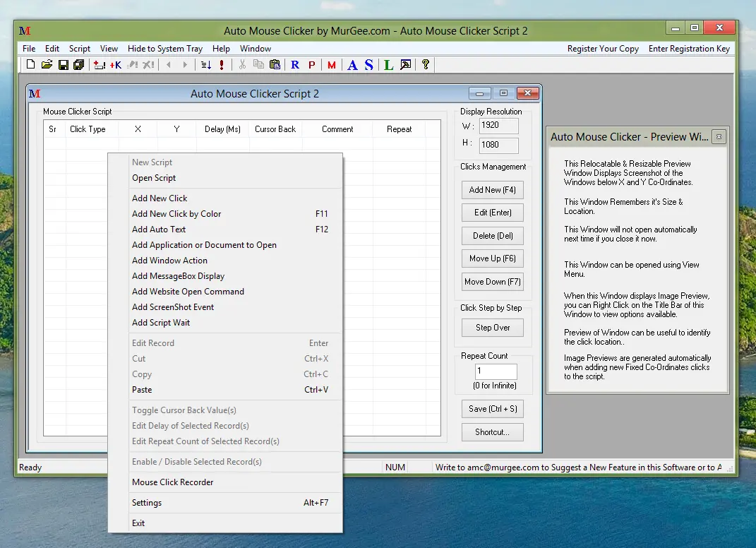Choose Add New Click in context menu
Screen dimensions: 756x548
pyautogui.click(x=236, y=198)
